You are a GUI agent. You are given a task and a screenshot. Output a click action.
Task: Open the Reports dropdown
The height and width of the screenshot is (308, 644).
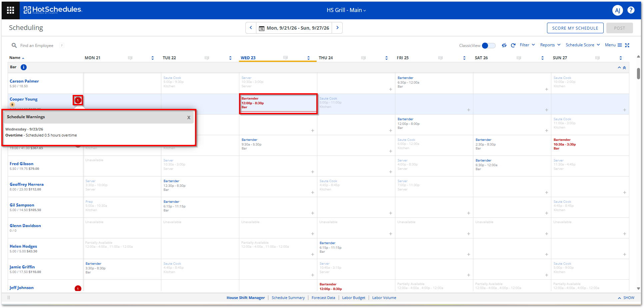click(550, 45)
